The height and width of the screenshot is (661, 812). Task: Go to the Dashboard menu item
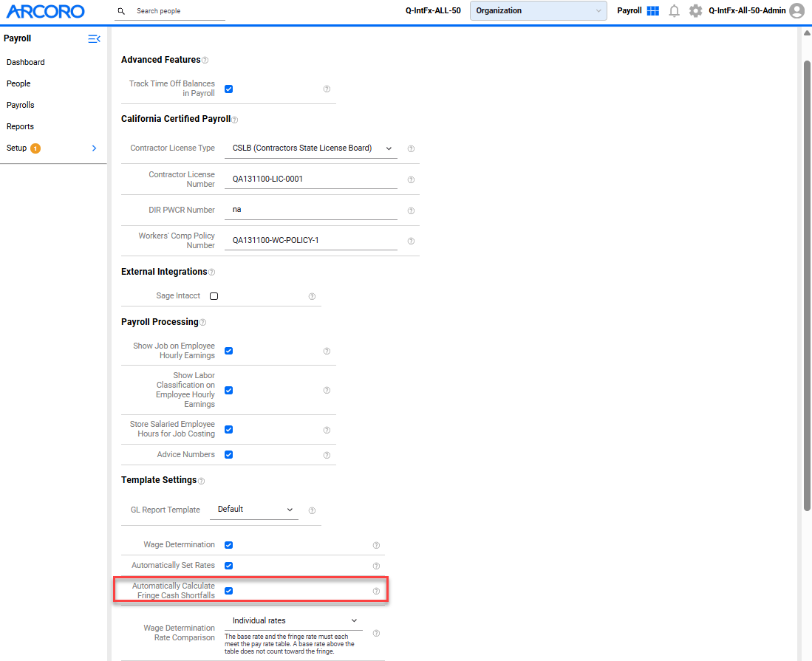pos(25,62)
